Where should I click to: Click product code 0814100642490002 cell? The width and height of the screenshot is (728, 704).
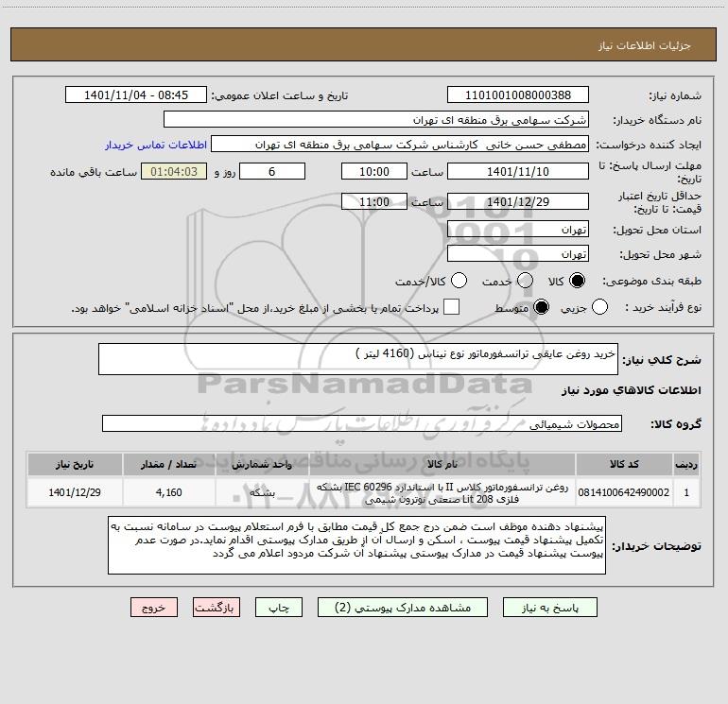[x=624, y=493]
